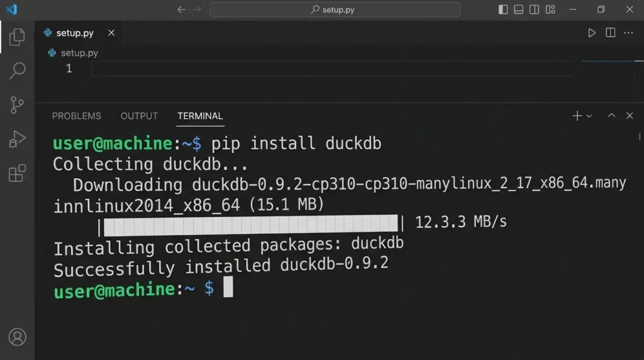Click 'Collecting duckdb...' terminal line

click(x=150, y=164)
